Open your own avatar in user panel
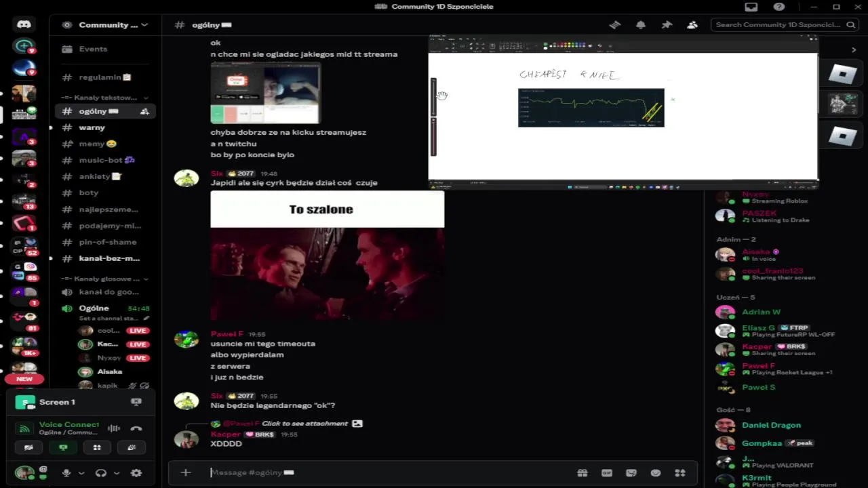 pyautogui.click(x=24, y=473)
